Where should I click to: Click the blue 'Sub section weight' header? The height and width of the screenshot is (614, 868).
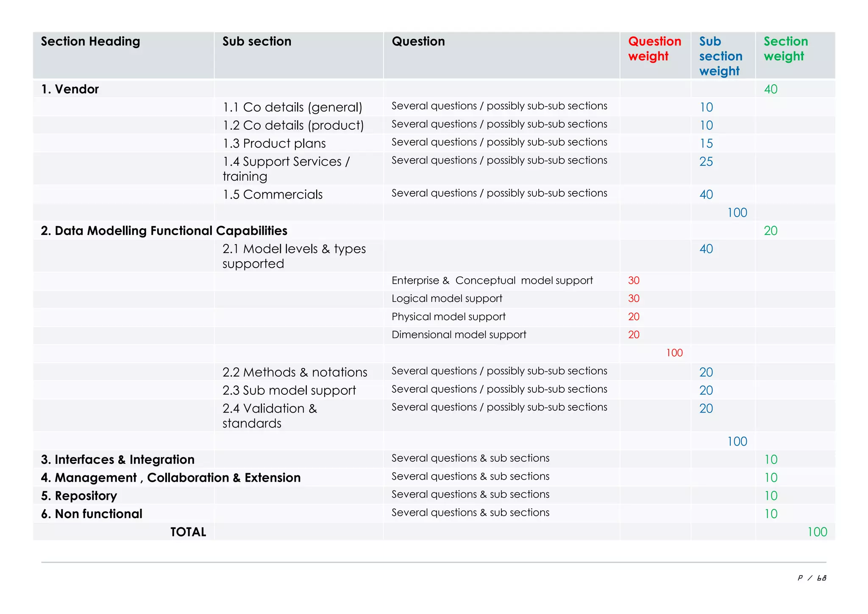721,56
